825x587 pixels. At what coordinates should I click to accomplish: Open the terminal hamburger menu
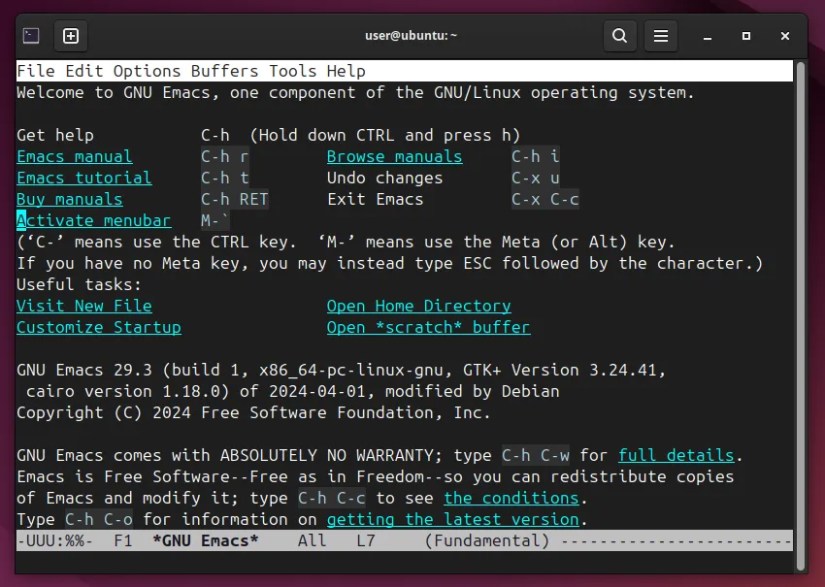660,36
